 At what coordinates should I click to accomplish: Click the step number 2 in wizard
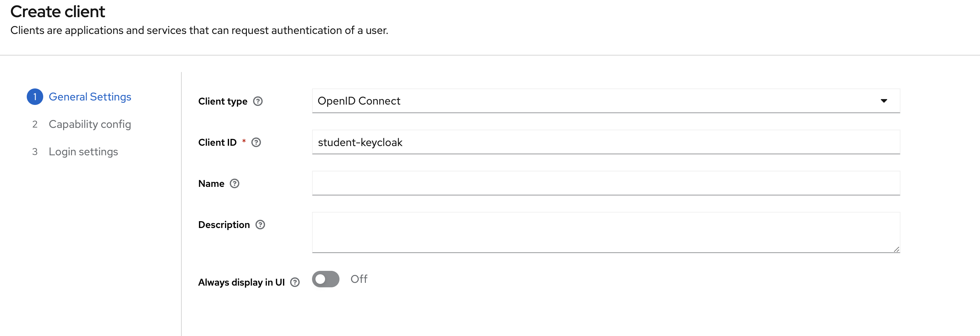coord(35,124)
